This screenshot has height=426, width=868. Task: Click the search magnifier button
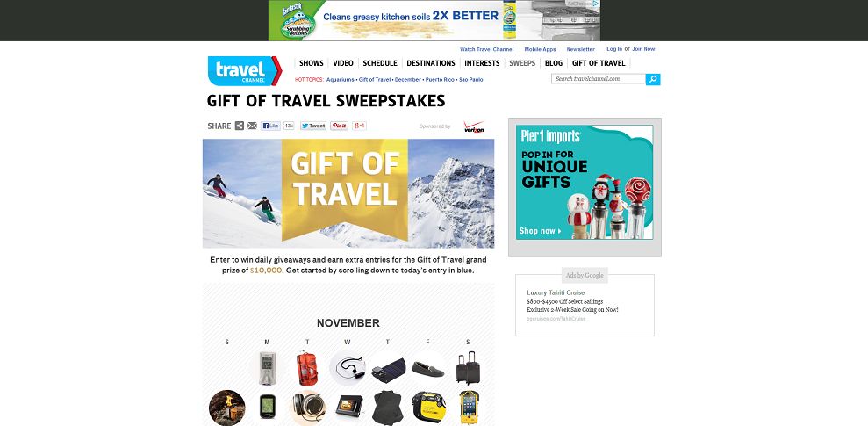point(653,79)
